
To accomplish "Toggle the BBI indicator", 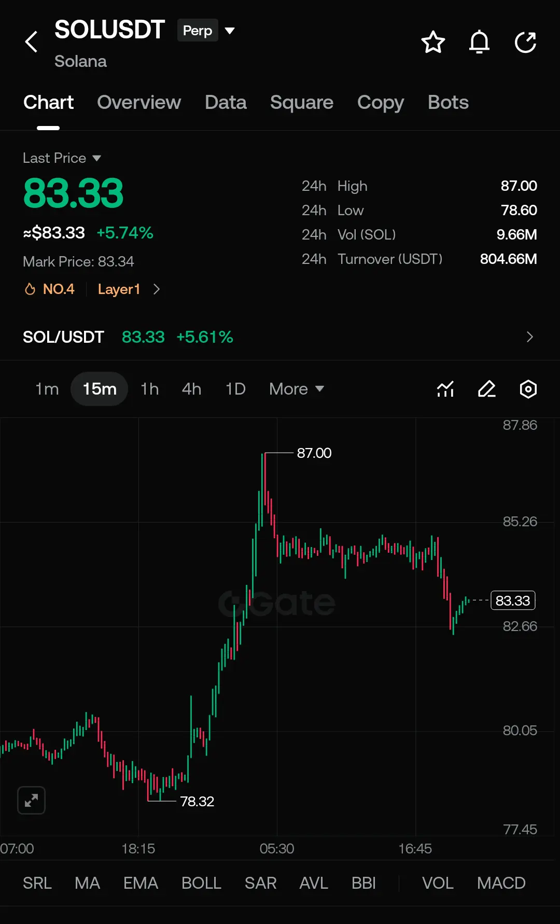I will click(363, 883).
